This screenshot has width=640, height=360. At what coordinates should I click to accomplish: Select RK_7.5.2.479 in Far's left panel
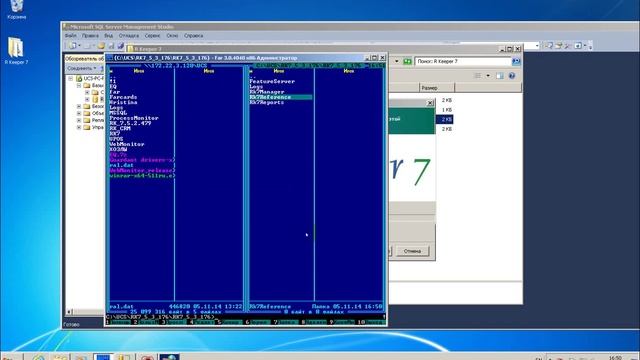pyautogui.click(x=130, y=123)
